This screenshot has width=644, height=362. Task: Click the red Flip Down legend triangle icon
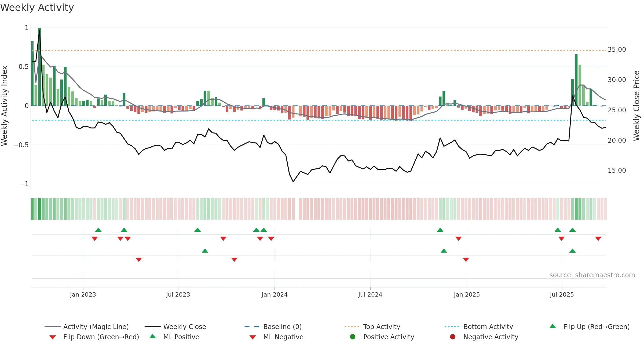point(53,337)
